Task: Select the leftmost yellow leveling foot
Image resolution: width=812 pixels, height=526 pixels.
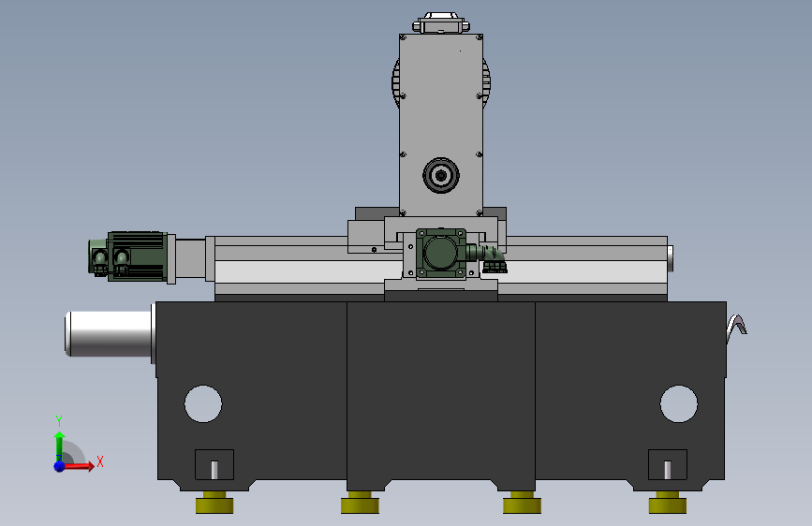Action: coord(214,503)
